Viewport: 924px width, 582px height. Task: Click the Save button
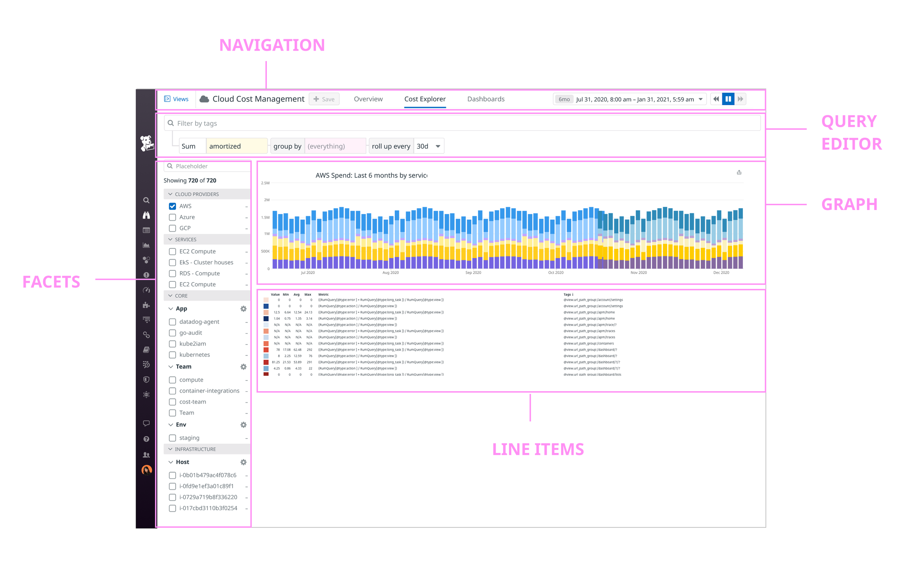324,99
